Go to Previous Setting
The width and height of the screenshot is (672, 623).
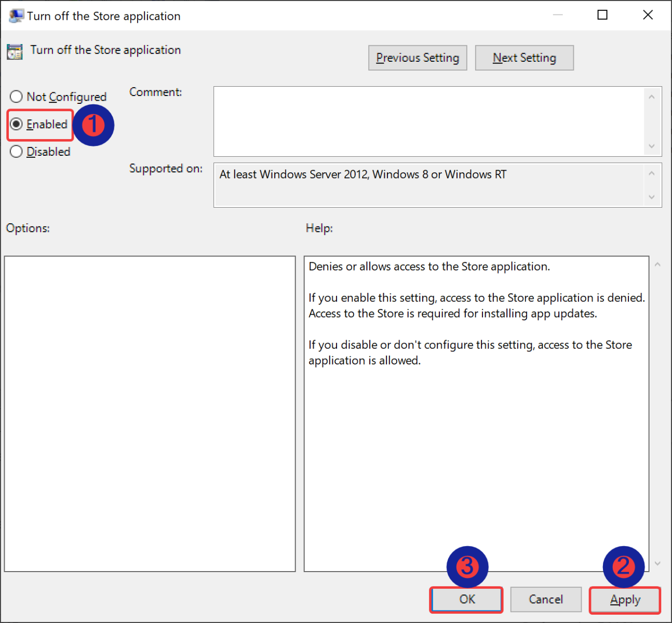click(418, 58)
